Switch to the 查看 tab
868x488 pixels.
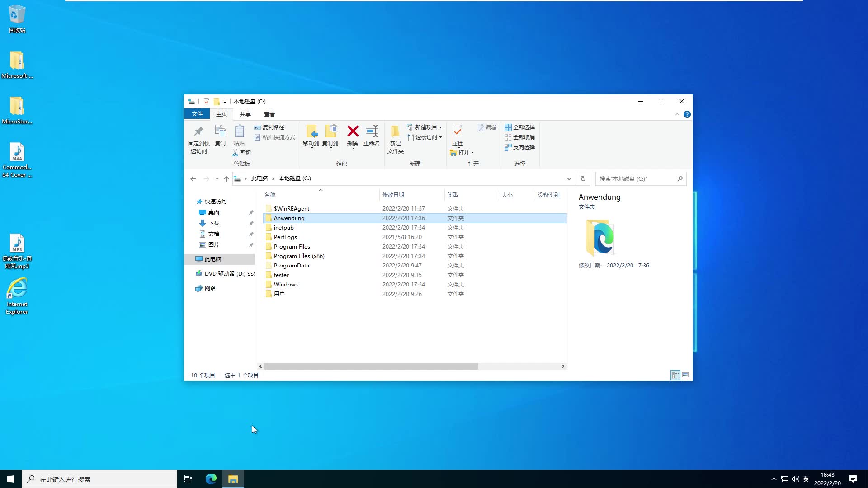pos(269,114)
